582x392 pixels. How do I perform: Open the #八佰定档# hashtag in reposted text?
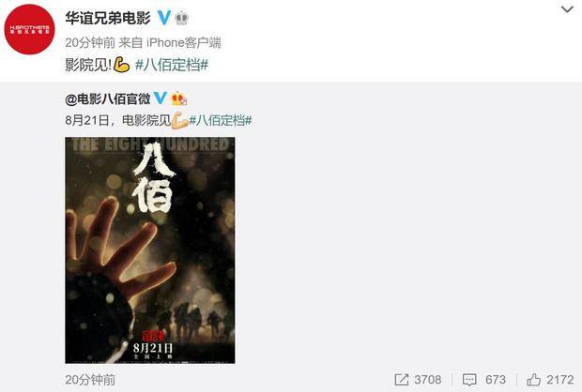pyautogui.click(x=221, y=121)
